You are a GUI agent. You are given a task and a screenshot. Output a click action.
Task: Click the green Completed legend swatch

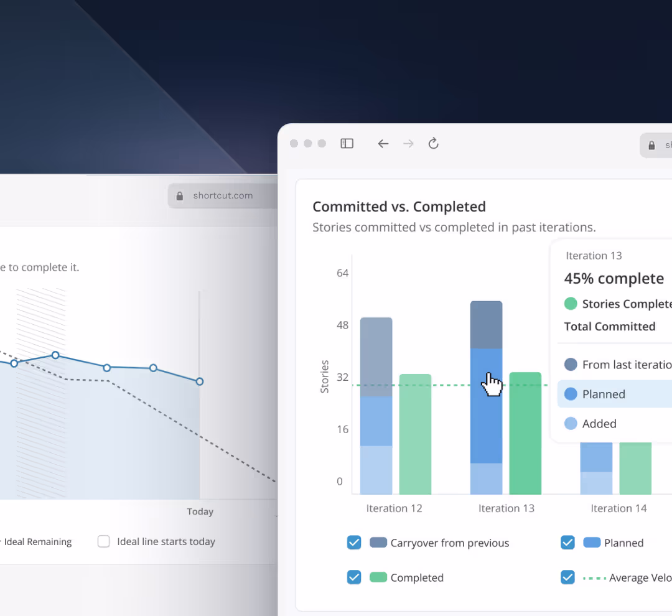[378, 577]
